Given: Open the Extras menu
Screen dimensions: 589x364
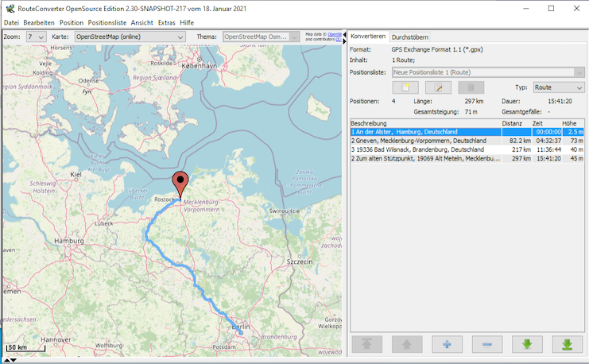Looking at the screenshot, I should 167,22.
